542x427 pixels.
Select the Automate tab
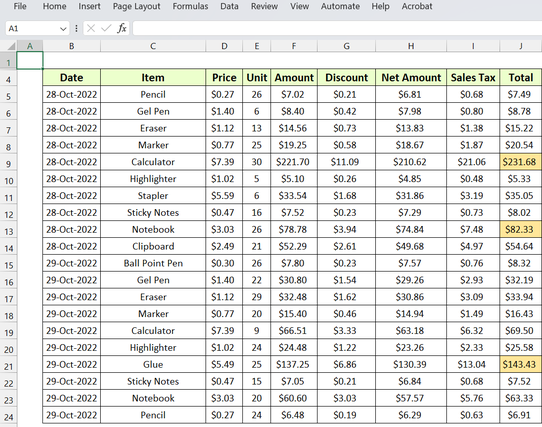click(340, 6)
